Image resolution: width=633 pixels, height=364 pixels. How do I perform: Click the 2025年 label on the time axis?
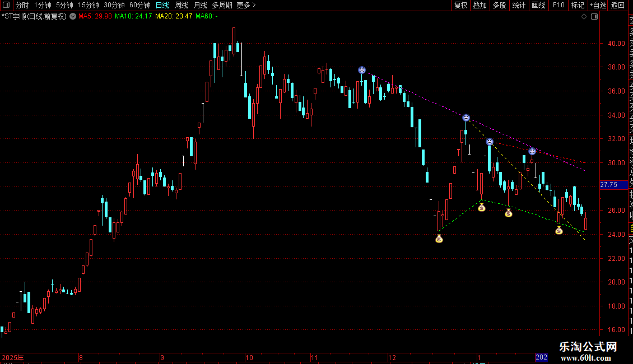pos(13,357)
